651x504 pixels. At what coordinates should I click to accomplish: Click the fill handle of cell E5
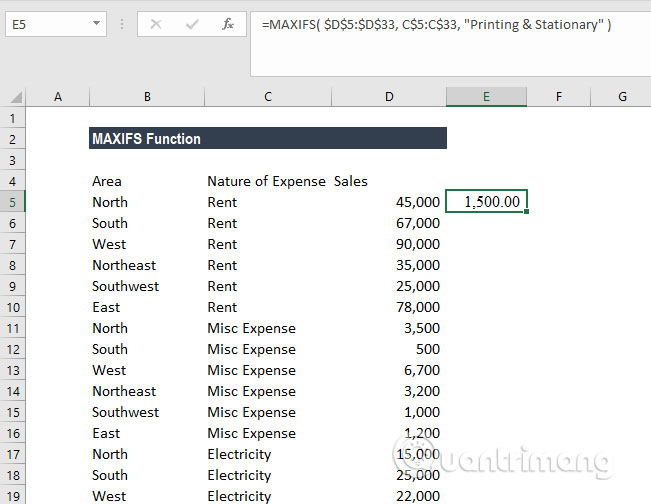tap(526, 212)
